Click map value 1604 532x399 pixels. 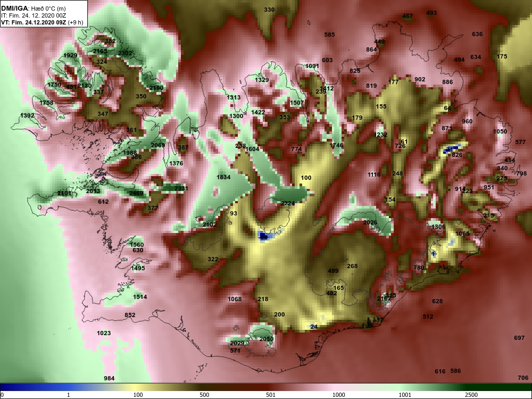click(x=252, y=149)
